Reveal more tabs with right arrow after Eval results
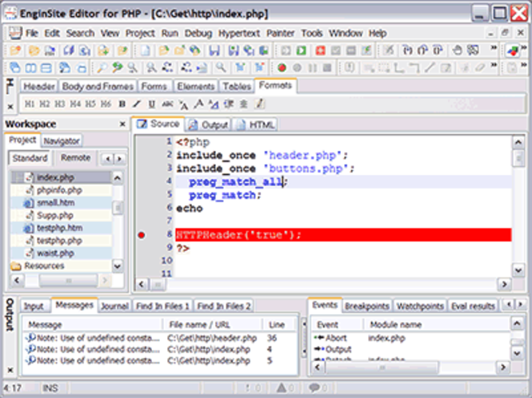532x398 pixels. (x=520, y=304)
